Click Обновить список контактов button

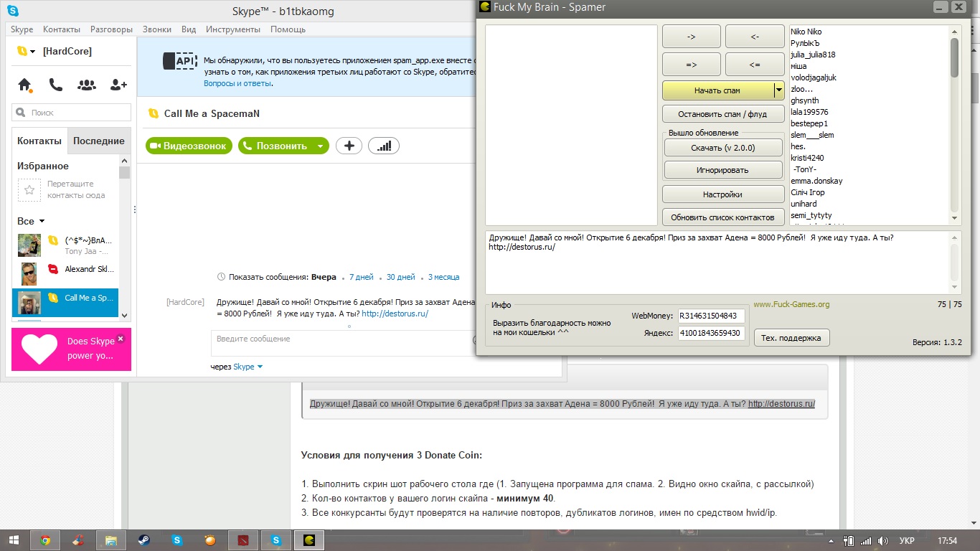click(x=722, y=217)
